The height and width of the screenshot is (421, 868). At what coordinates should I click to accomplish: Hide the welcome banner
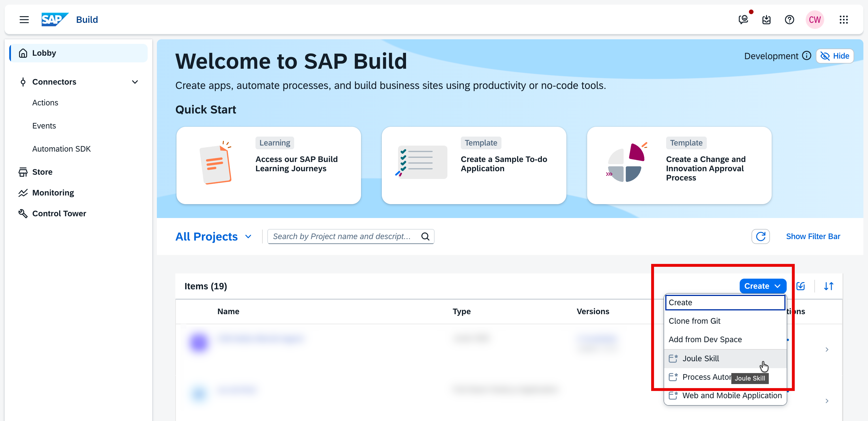click(835, 56)
